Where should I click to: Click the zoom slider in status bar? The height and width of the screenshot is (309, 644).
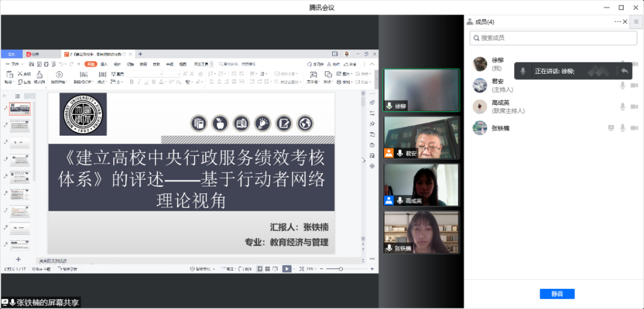340,269
